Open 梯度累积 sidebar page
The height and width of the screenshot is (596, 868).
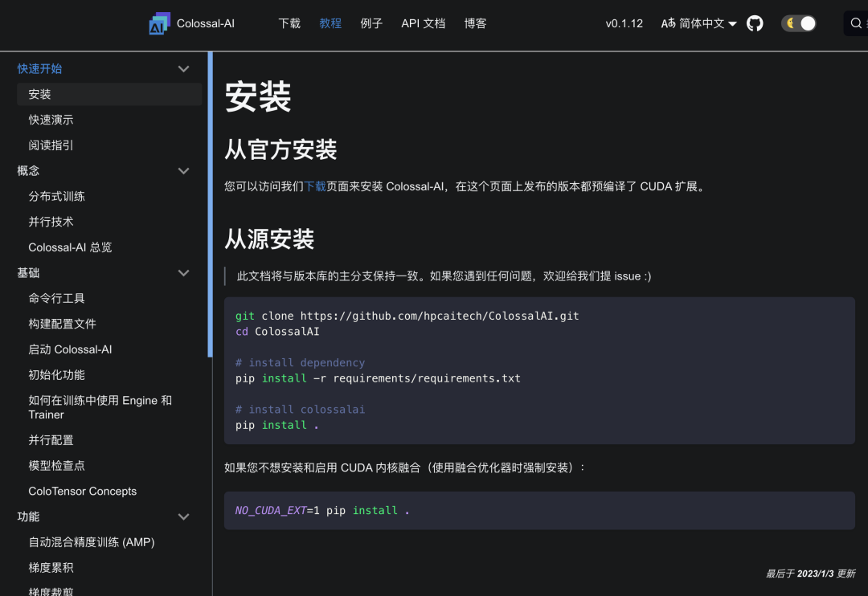51,568
